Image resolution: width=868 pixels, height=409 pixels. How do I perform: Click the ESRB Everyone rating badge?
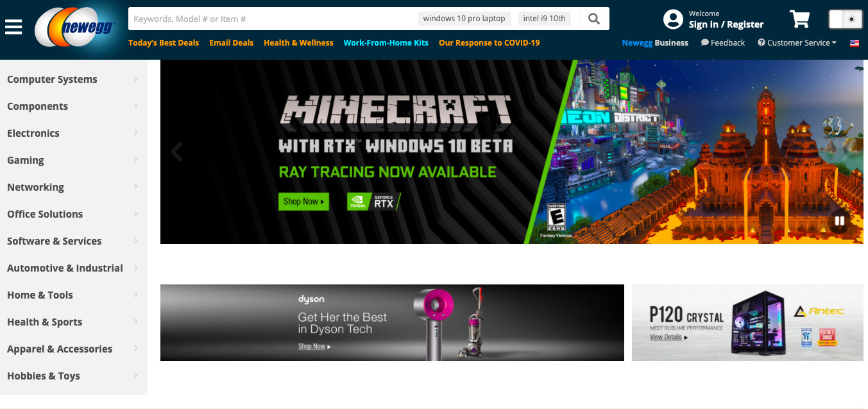tap(556, 218)
